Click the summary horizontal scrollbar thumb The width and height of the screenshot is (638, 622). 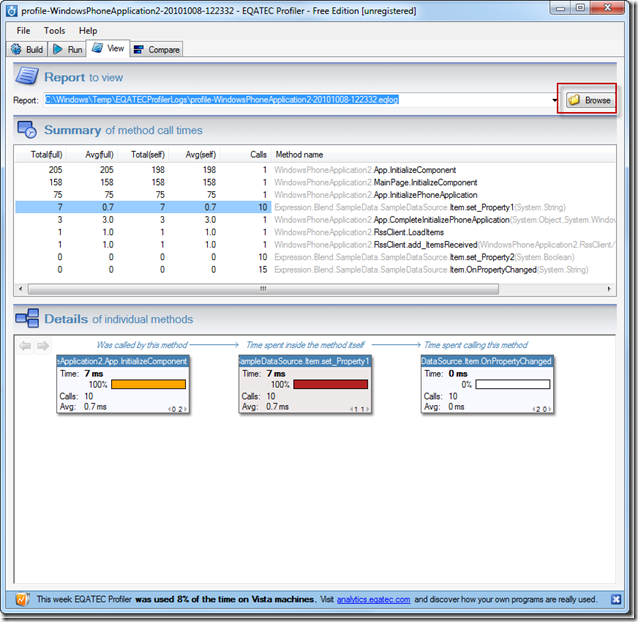pyautogui.click(x=263, y=289)
